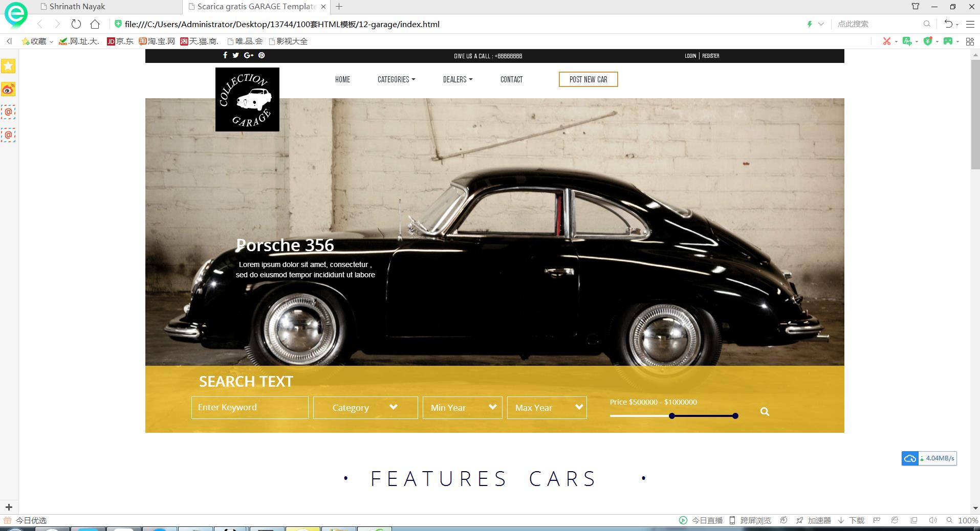
Task: Open the Google Plus social icon
Action: [249, 55]
